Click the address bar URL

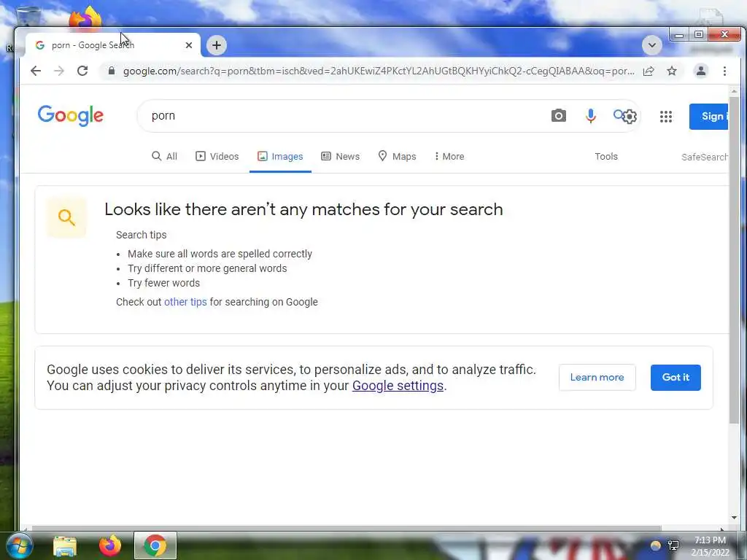[x=379, y=71]
